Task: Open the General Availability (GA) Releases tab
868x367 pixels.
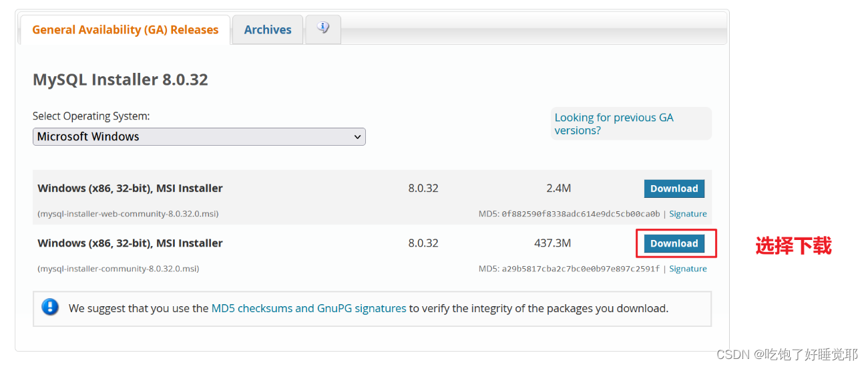Action: point(125,30)
